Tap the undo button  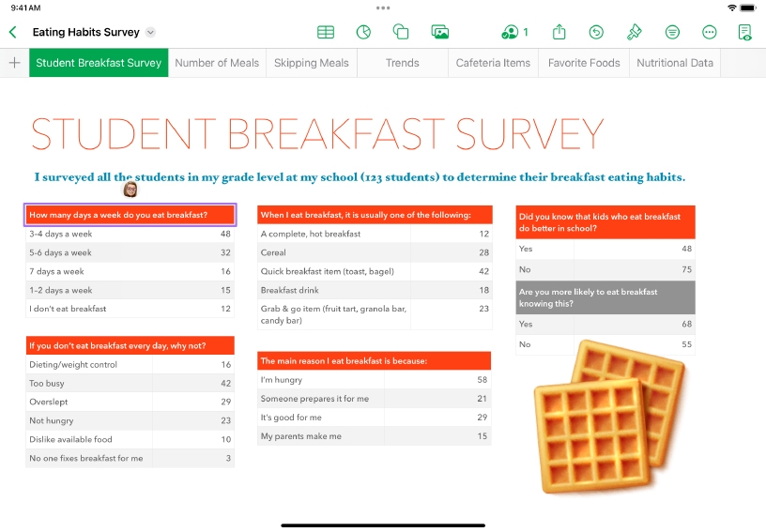[596, 32]
